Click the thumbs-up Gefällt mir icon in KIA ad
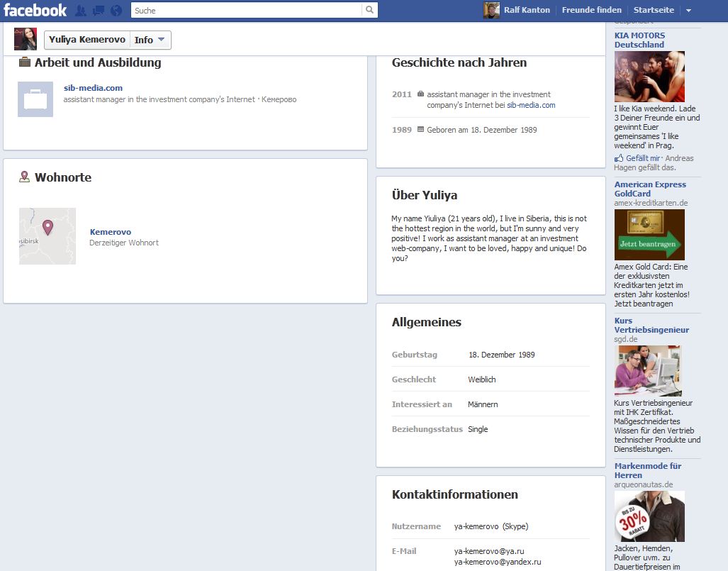 click(619, 157)
